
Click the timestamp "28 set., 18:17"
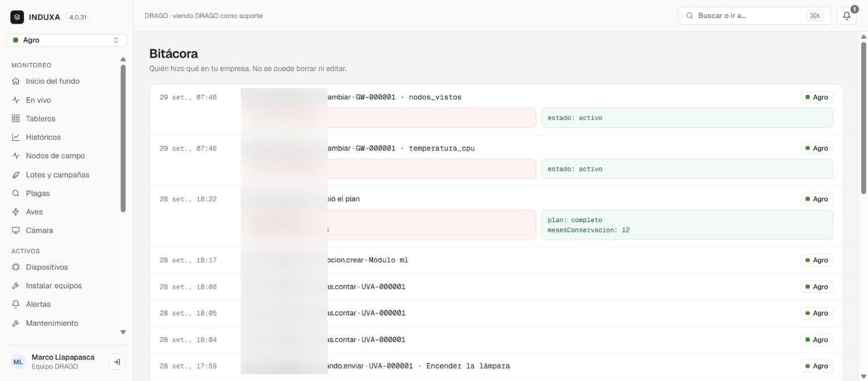(x=188, y=260)
